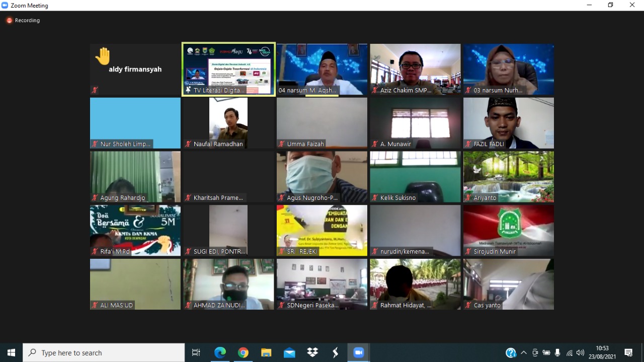The height and width of the screenshot is (362, 644).
Task: Open the Windows Start menu
Action: [11, 353]
